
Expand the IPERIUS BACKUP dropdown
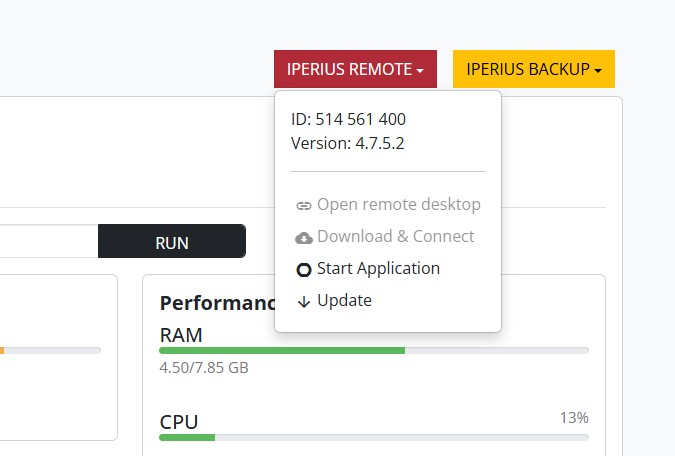point(533,69)
